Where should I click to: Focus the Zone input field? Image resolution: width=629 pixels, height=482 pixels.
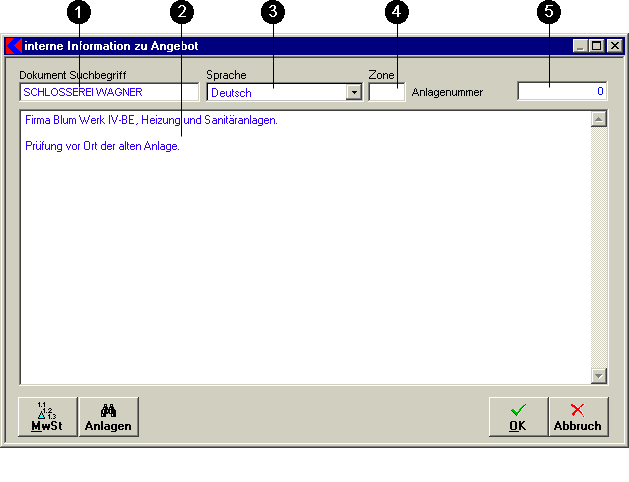[x=387, y=92]
